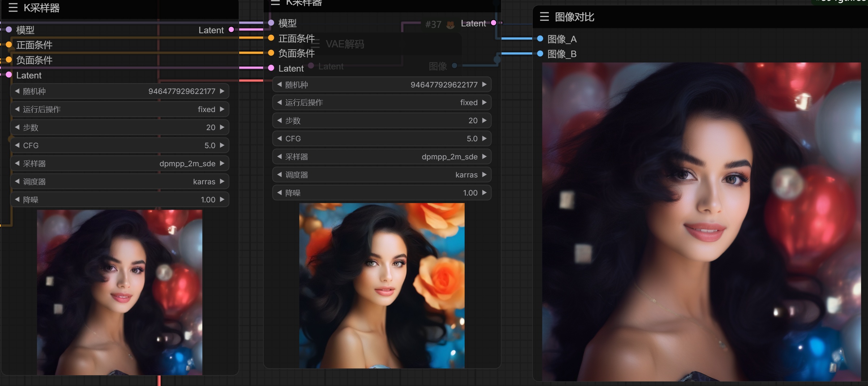This screenshot has width=868, height=386.
Task: Click Latent input port on middle K采样器
Action: point(271,68)
